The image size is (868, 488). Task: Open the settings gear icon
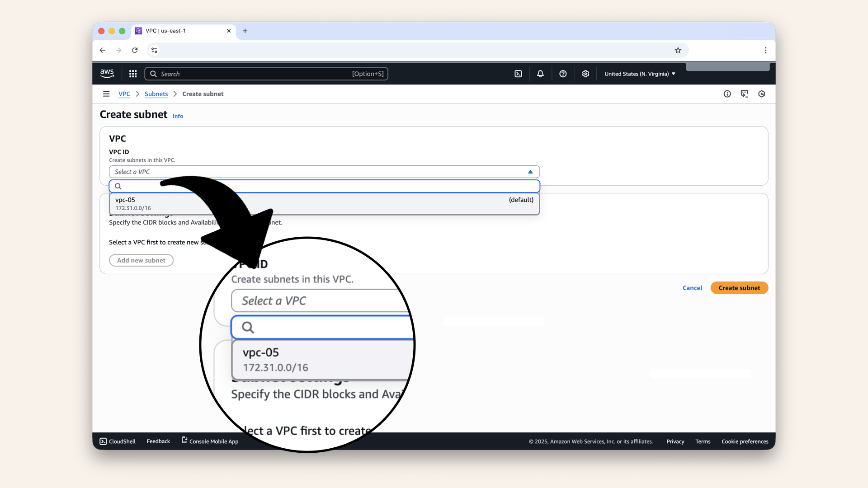tap(585, 74)
